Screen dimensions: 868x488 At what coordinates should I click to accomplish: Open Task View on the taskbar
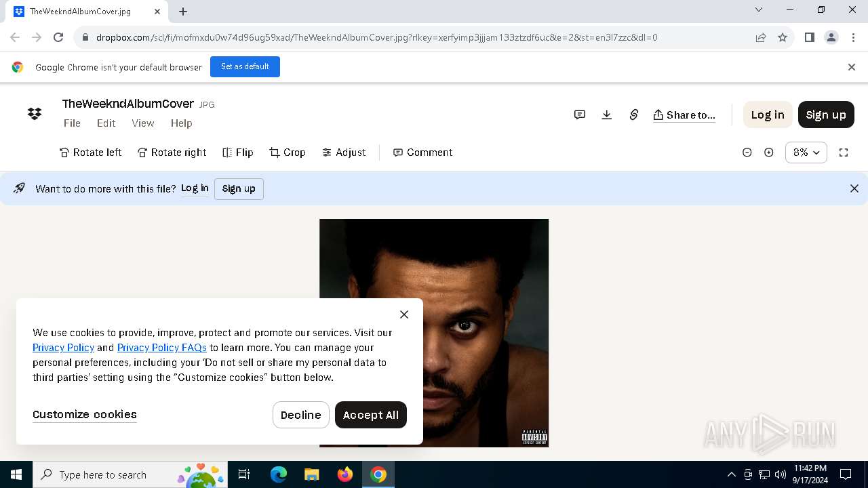coord(244,474)
